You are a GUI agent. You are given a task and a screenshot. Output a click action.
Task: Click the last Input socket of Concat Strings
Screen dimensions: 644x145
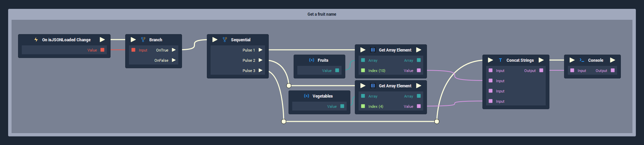tap(491, 101)
